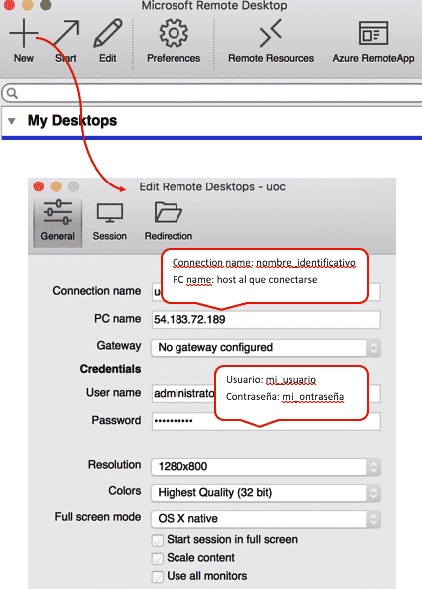Screen dimensions: 422x589
Task: Click the New desktop plus icon
Action: click(24, 33)
